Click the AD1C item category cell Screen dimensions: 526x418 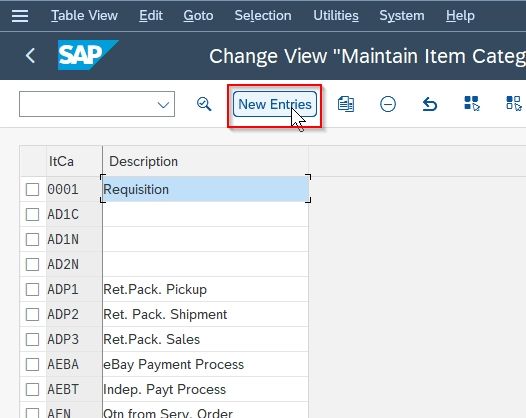click(x=74, y=214)
